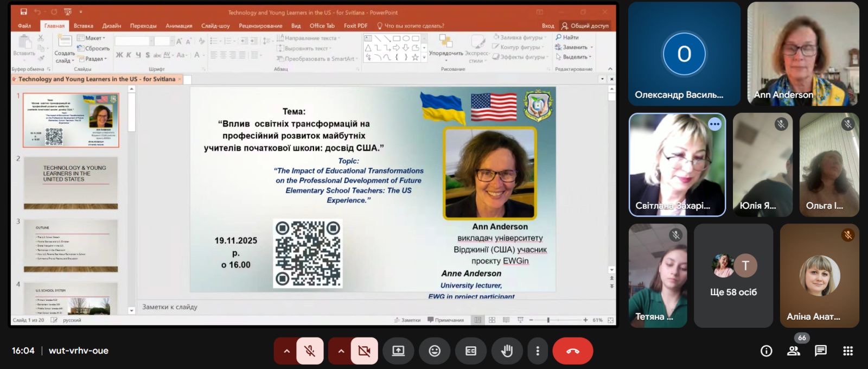
Task: Click the Вход sign-in link
Action: (548, 26)
